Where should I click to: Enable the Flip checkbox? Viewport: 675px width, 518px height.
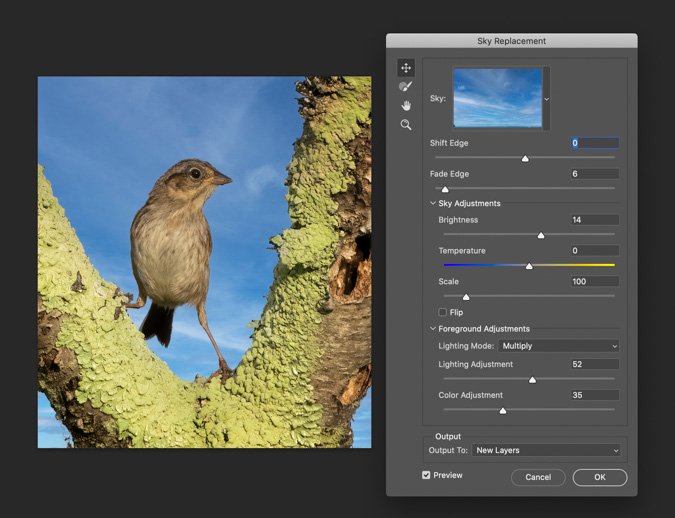443,312
